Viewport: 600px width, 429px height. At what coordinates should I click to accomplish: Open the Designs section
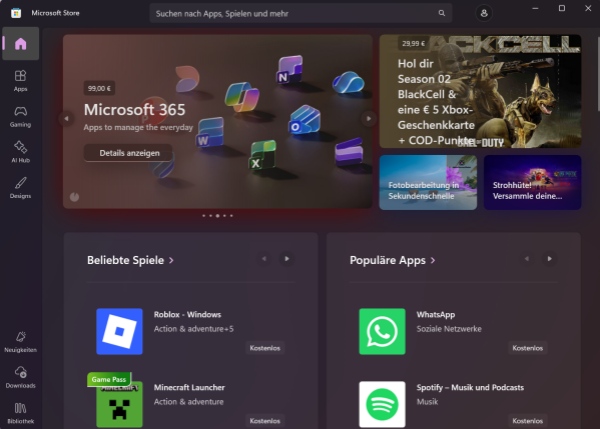coord(21,188)
